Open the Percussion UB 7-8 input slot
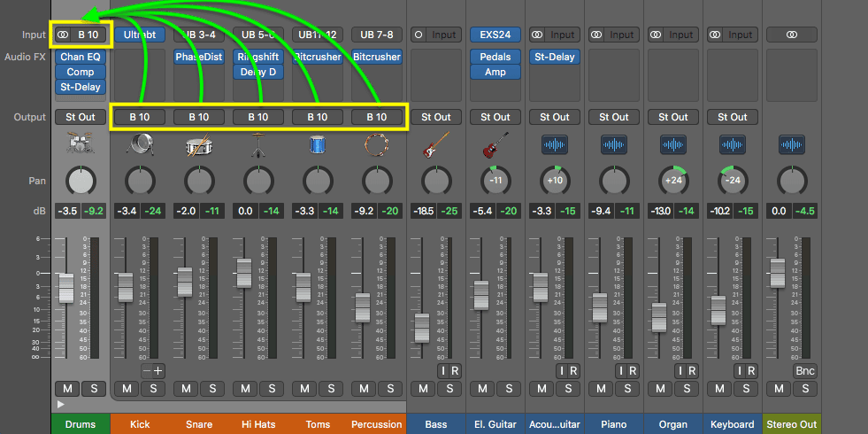The width and height of the screenshot is (868, 434). (376, 35)
